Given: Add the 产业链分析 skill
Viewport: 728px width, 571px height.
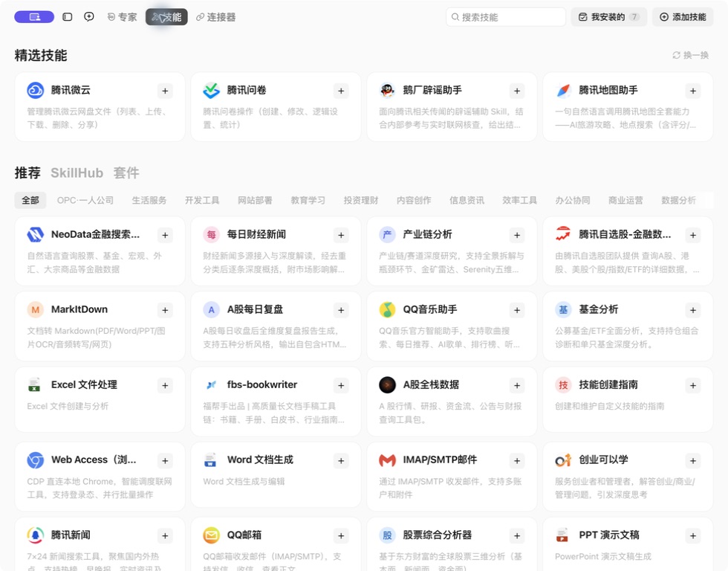Looking at the screenshot, I should tap(517, 235).
